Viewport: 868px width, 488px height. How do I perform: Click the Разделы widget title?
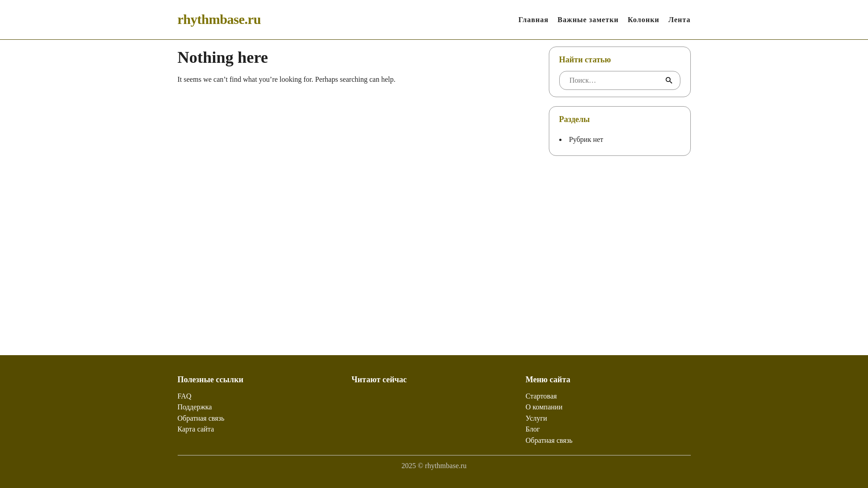click(574, 119)
